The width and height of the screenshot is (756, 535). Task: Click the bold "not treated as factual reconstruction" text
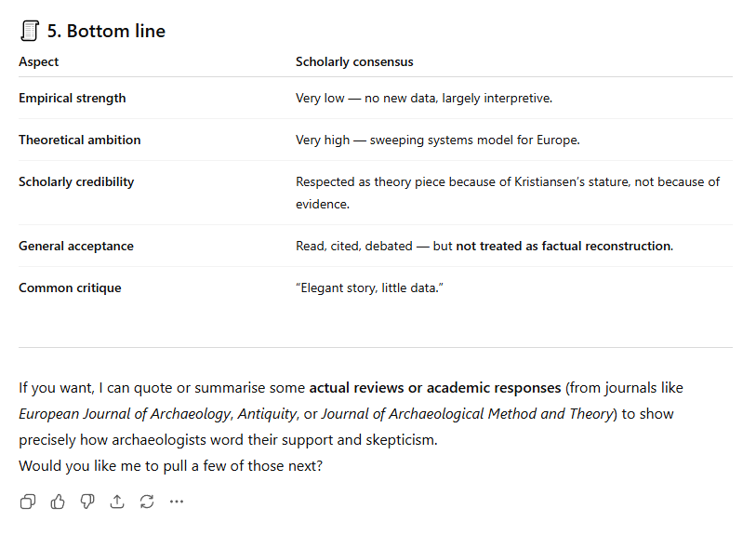tap(564, 246)
